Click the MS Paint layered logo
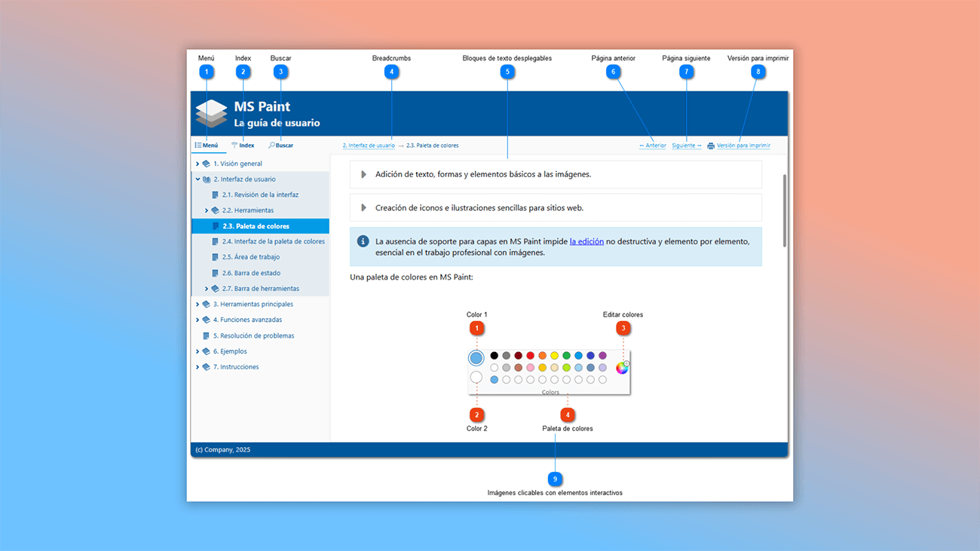 pyautogui.click(x=211, y=113)
